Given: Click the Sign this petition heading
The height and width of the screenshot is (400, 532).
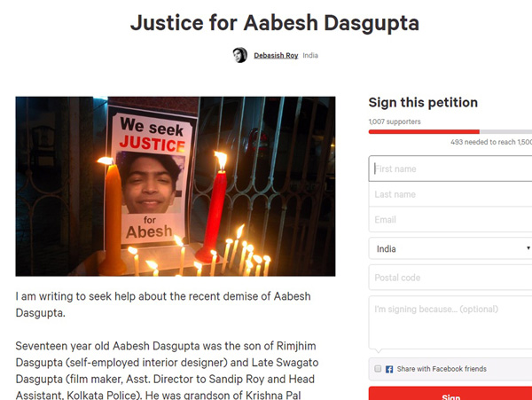Looking at the screenshot, I should point(423,103).
